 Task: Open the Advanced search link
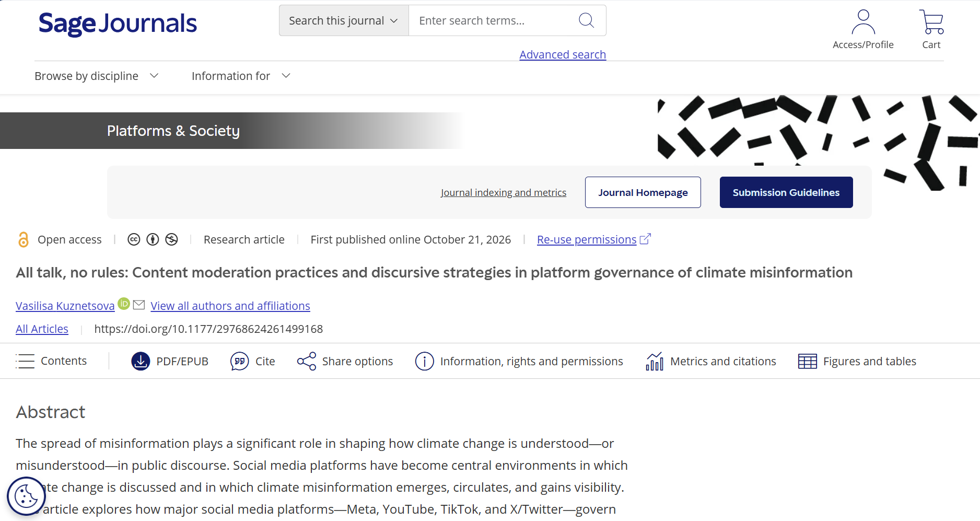563,54
